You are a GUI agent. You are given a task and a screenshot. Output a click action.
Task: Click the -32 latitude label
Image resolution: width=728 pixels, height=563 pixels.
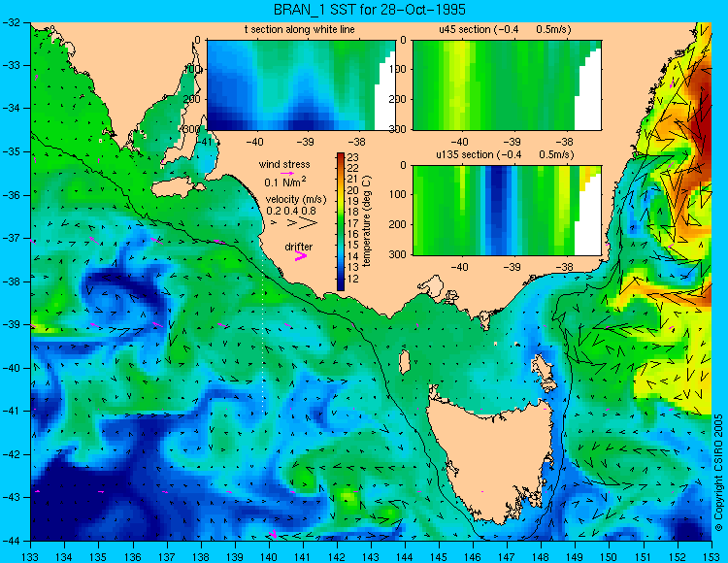point(11,22)
